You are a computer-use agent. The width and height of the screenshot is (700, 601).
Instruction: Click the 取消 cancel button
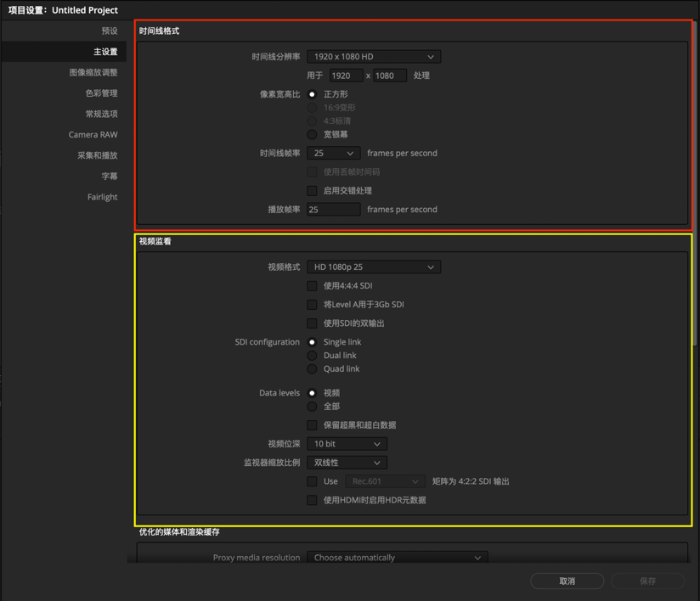[567, 581]
